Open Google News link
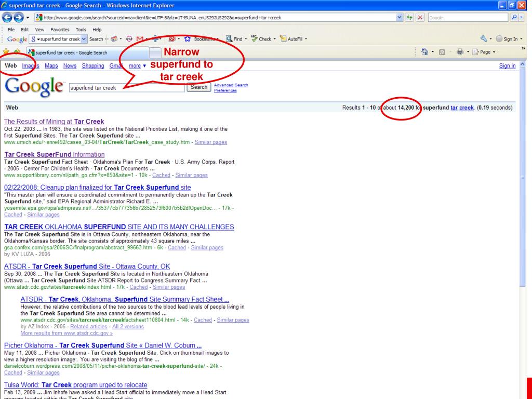The width and height of the screenshot is (532, 399). (70, 66)
